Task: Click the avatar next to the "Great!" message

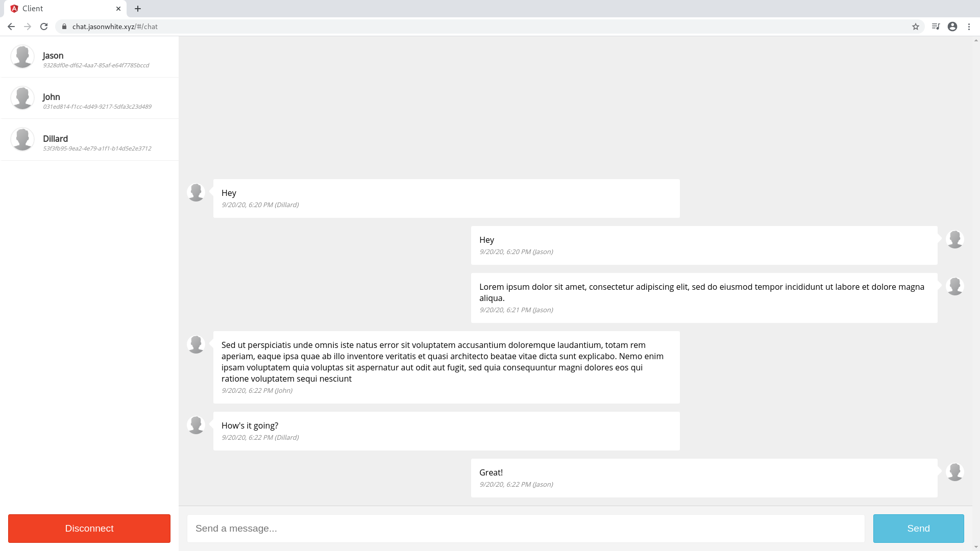Action: point(954,472)
